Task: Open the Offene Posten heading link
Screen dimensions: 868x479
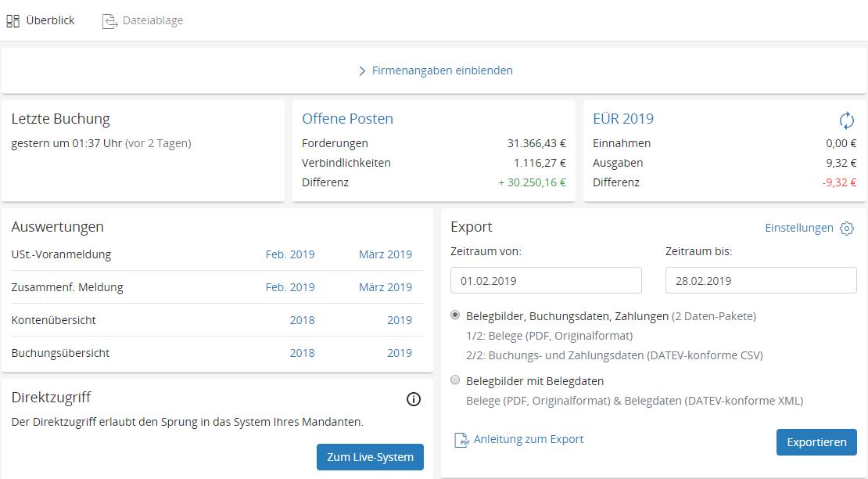Action: [x=347, y=119]
